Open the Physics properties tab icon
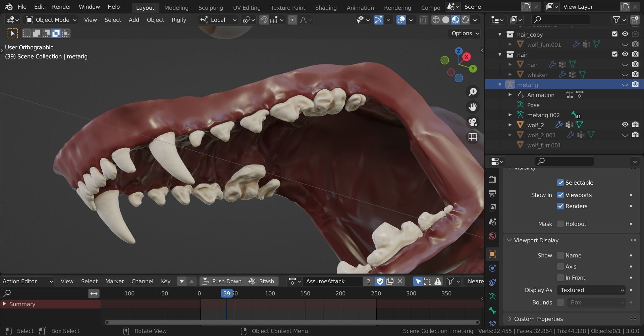Screen dimensions: 644x336 (492, 268)
